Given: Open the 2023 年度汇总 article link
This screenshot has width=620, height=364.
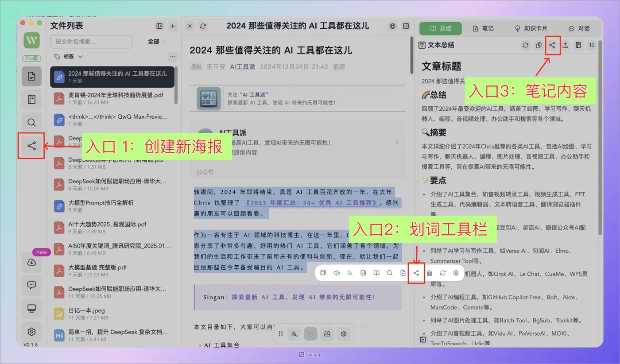Looking at the screenshot, I should point(312,203).
